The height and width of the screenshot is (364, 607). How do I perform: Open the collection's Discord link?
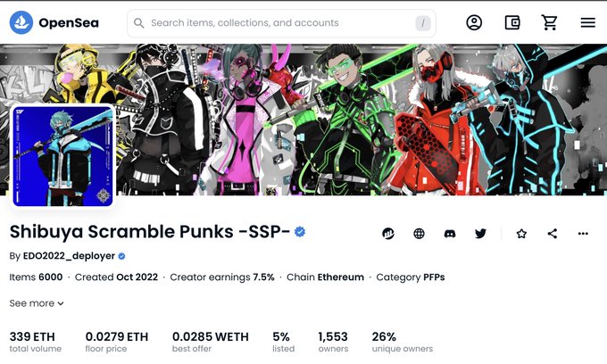click(449, 233)
